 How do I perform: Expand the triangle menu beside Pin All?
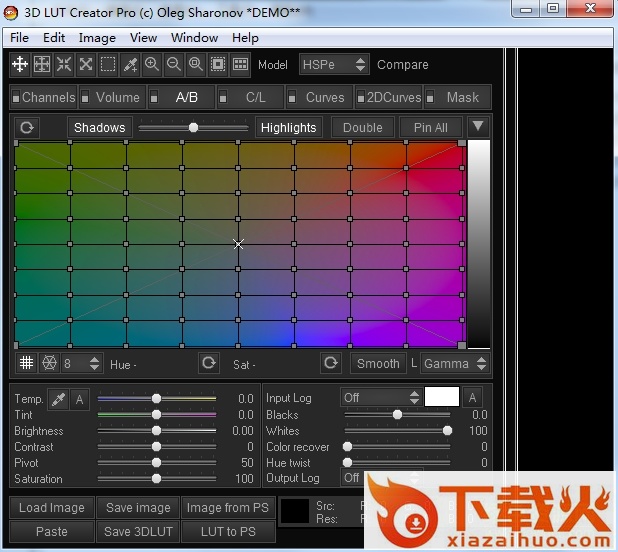(x=478, y=126)
